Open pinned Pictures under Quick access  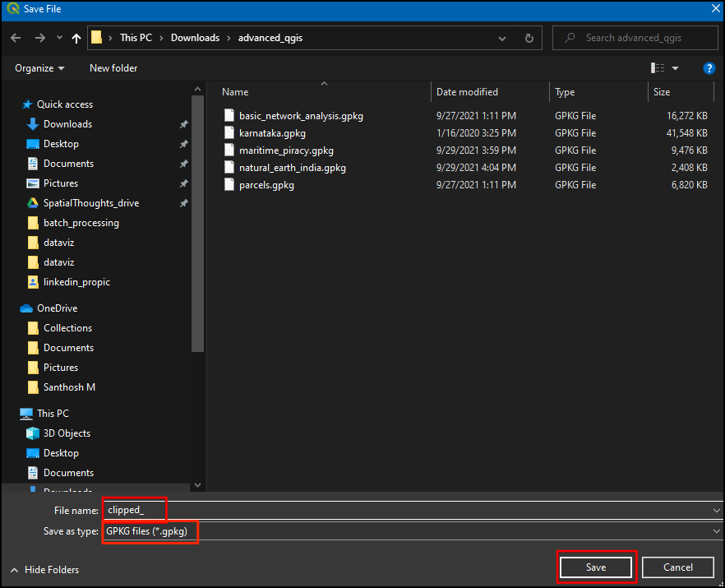61,183
